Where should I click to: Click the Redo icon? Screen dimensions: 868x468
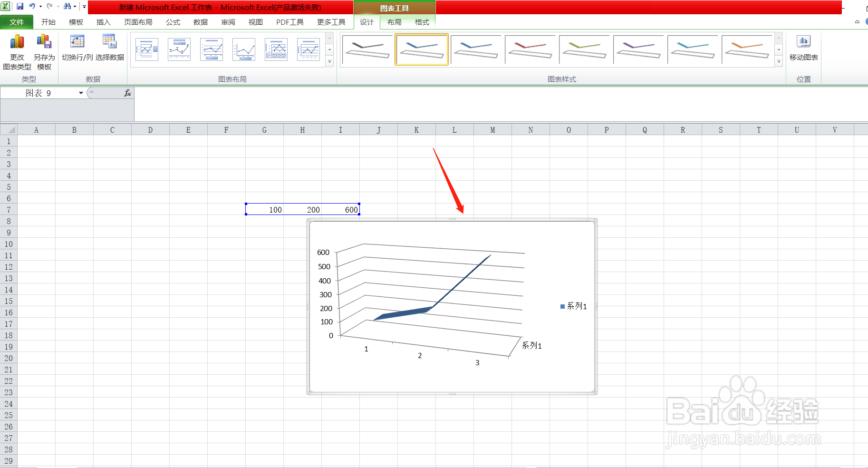click(x=49, y=7)
